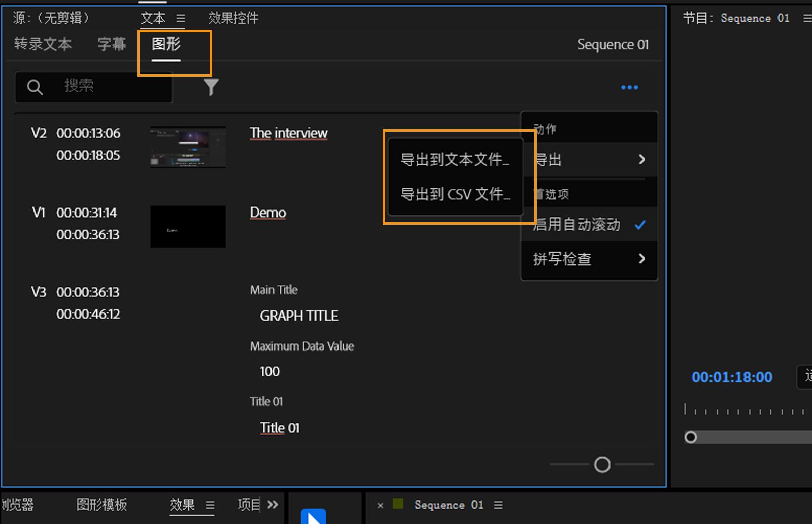Close the Sequence 01 timeline tab

[380, 505]
